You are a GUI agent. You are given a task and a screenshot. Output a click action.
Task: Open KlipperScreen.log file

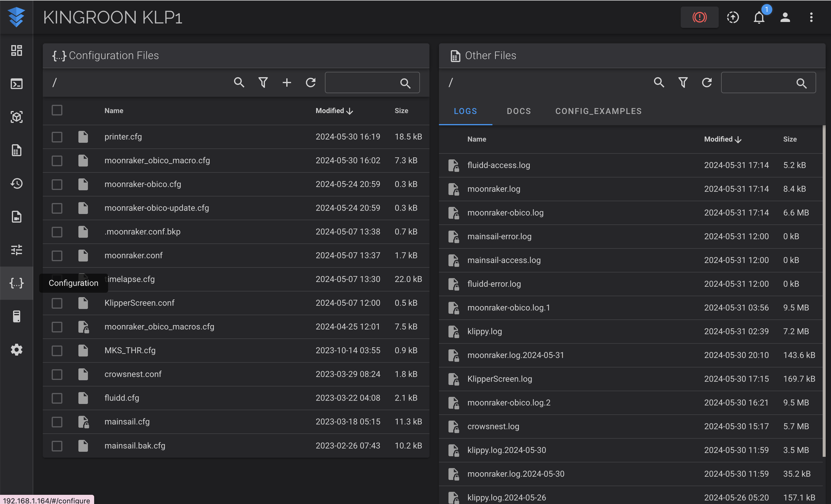coord(500,379)
